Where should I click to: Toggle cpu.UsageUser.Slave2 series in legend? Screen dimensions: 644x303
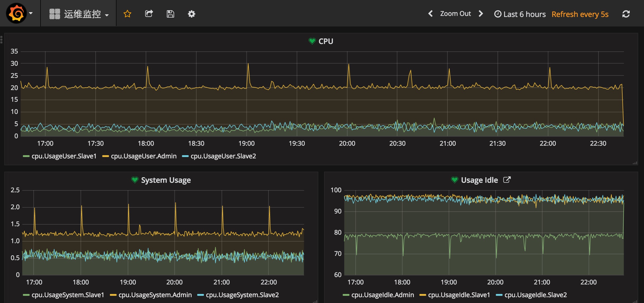(223, 156)
